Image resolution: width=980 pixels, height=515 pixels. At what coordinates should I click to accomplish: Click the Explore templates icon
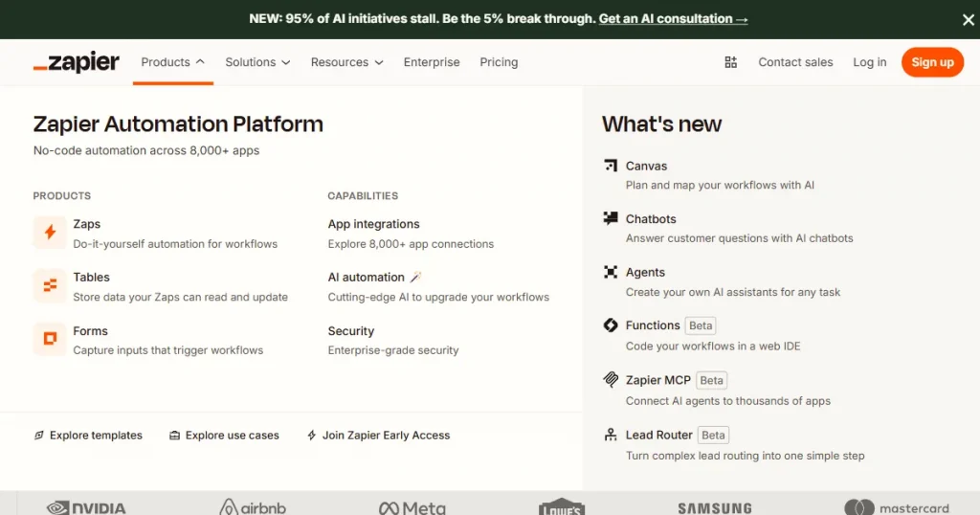pos(38,435)
